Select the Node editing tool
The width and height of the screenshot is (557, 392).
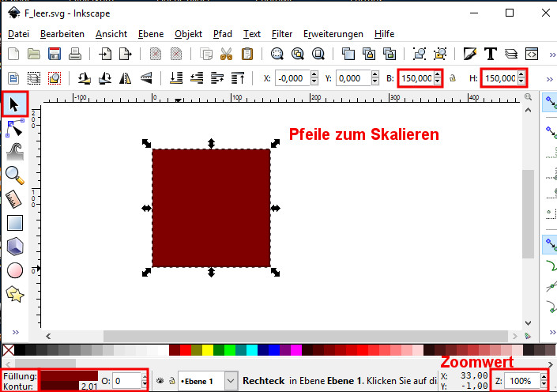(14, 128)
